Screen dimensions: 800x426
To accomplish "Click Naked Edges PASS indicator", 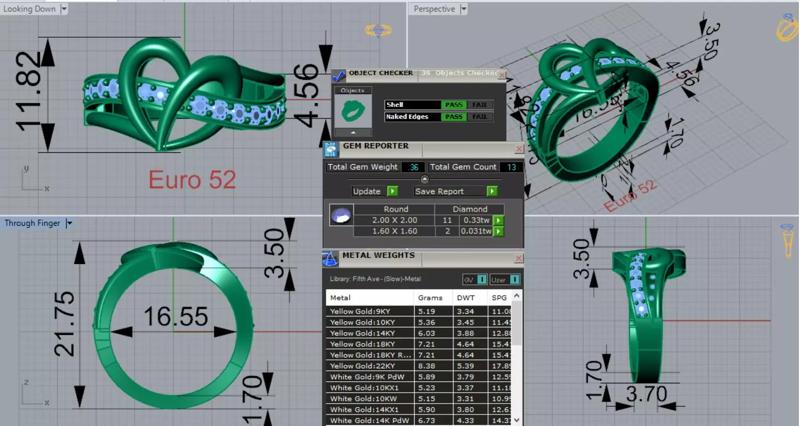I will [453, 117].
